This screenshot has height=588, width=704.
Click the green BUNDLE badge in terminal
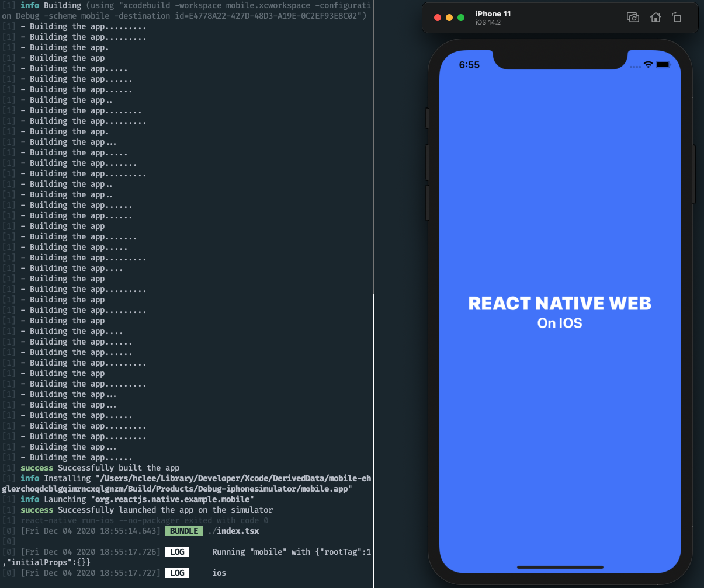(184, 531)
